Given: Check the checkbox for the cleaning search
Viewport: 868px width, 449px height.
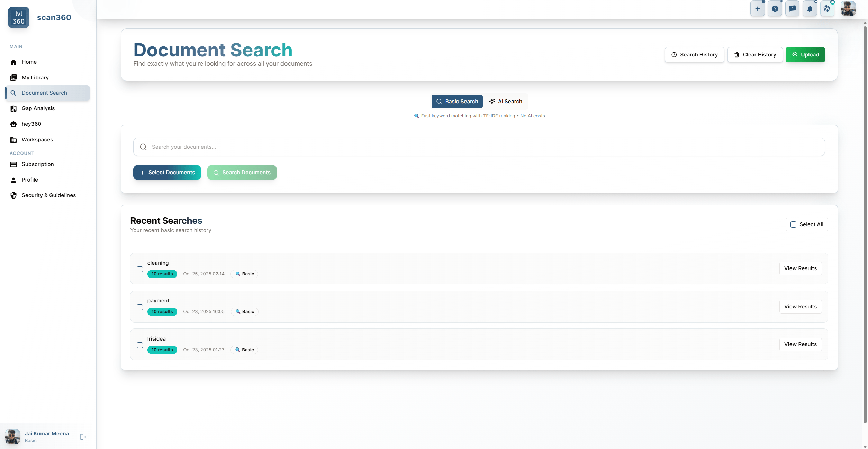Looking at the screenshot, I should (x=140, y=270).
